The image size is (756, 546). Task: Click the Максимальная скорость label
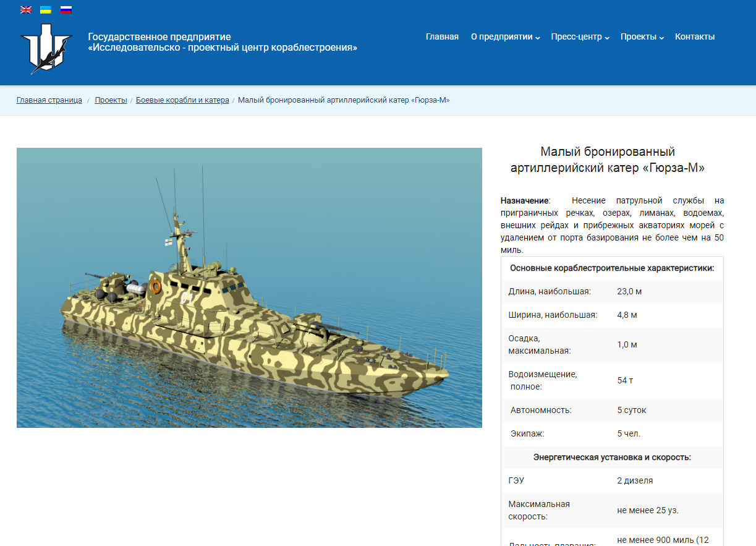(x=539, y=510)
